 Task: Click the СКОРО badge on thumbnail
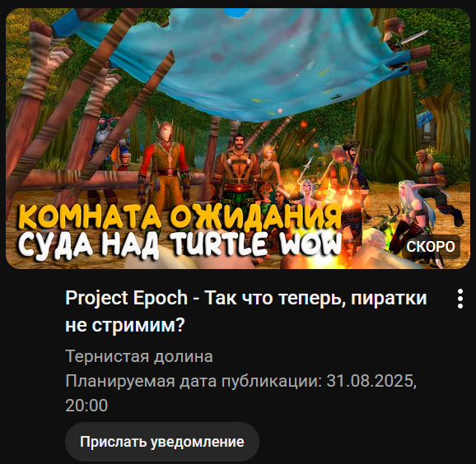click(431, 247)
